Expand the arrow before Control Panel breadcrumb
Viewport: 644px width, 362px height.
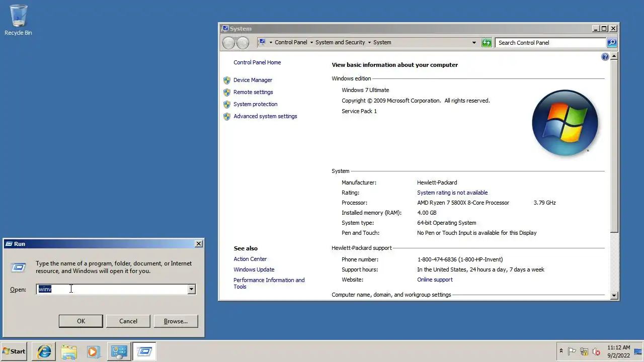tap(271, 43)
